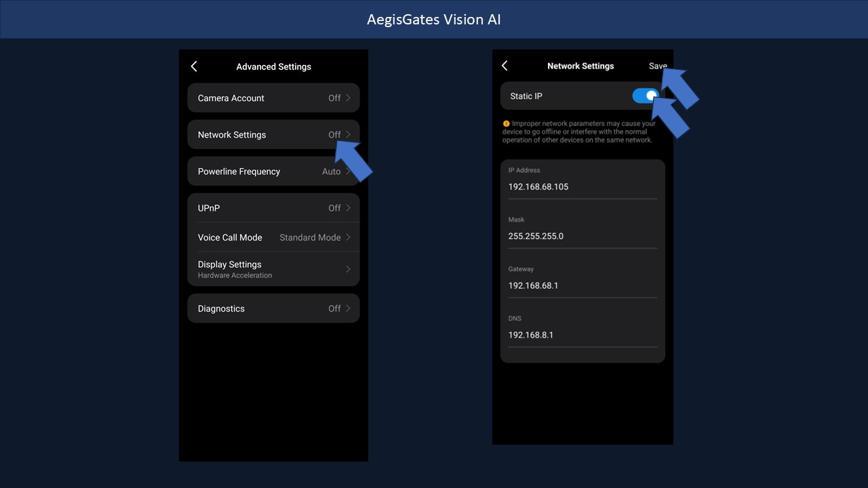Viewport: 868px width, 488px height.
Task: Open Display Settings Hardware Acceleration row
Action: point(273,269)
